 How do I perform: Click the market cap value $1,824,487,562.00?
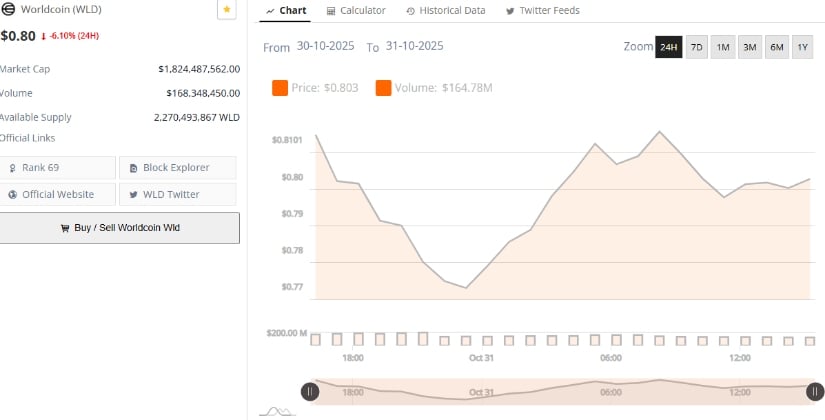(199, 69)
